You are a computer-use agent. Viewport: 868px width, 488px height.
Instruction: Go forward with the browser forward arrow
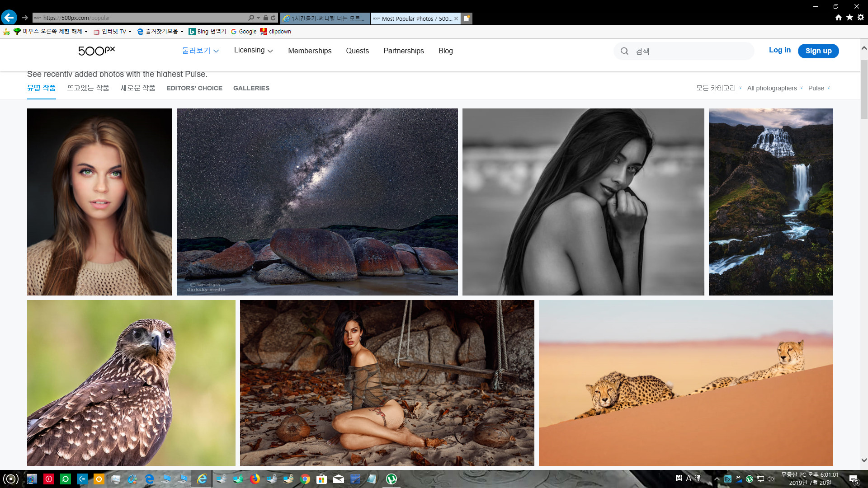click(25, 18)
